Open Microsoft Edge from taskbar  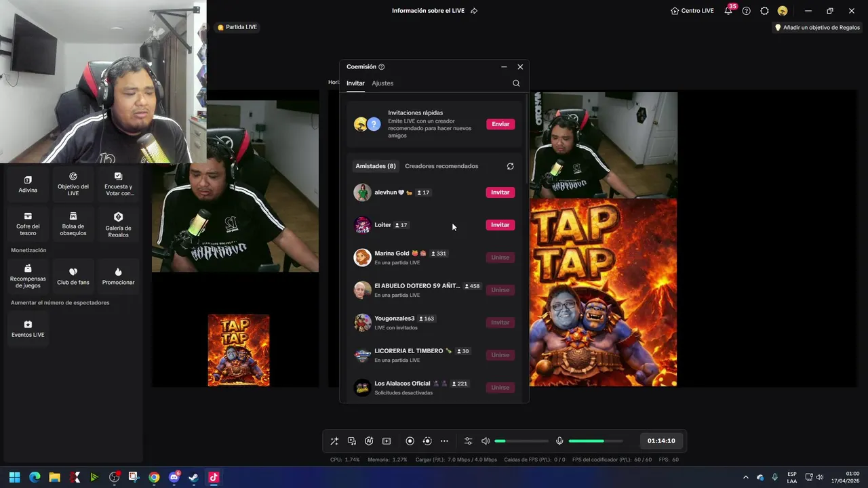[35, 477]
